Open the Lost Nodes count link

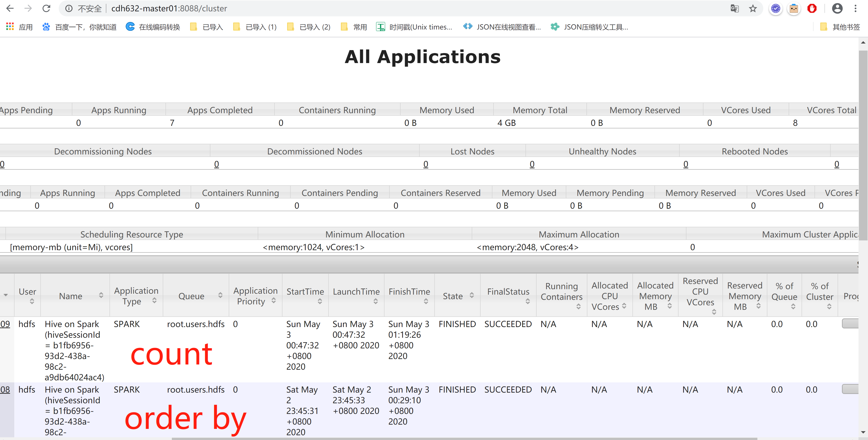click(x=425, y=164)
